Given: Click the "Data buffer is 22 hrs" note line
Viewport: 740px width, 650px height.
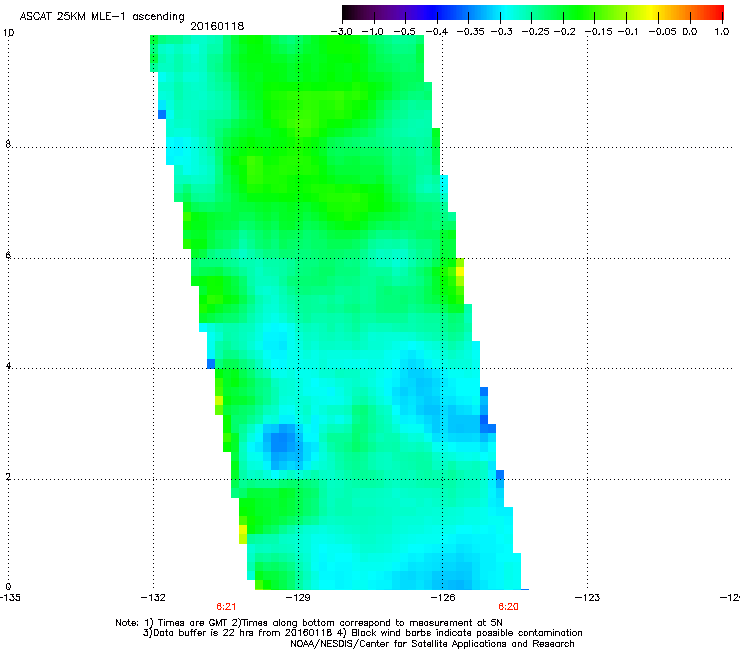Looking at the screenshot, I should (x=362, y=633).
